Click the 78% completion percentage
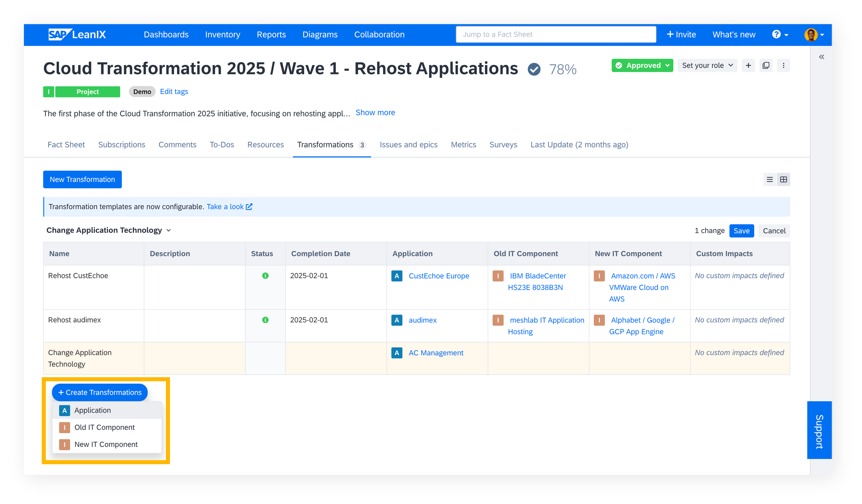 563,69
